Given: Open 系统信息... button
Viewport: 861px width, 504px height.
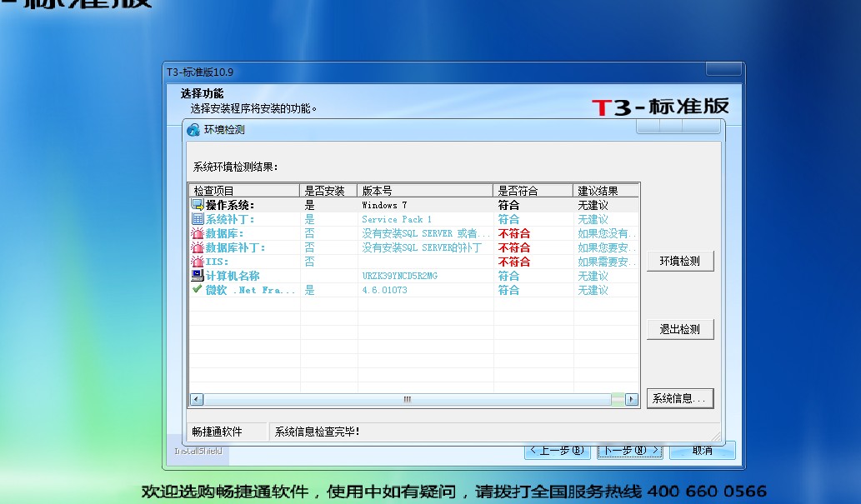Looking at the screenshot, I should pyautogui.click(x=680, y=398).
